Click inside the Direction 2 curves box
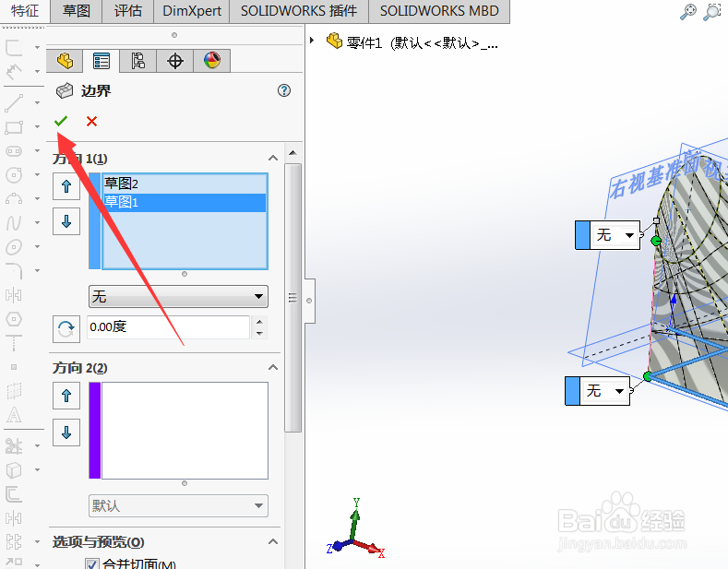728x569 pixels. point(185,431)
